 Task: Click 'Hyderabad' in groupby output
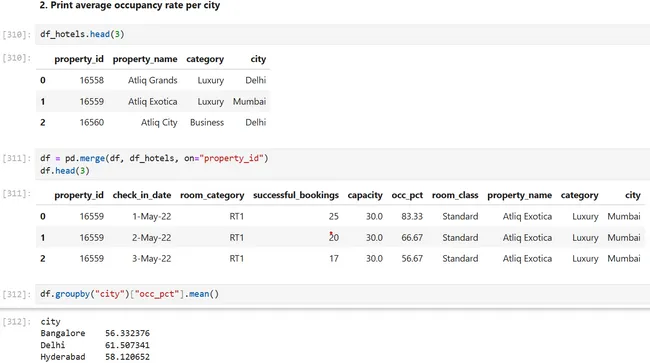click(63, 357)
